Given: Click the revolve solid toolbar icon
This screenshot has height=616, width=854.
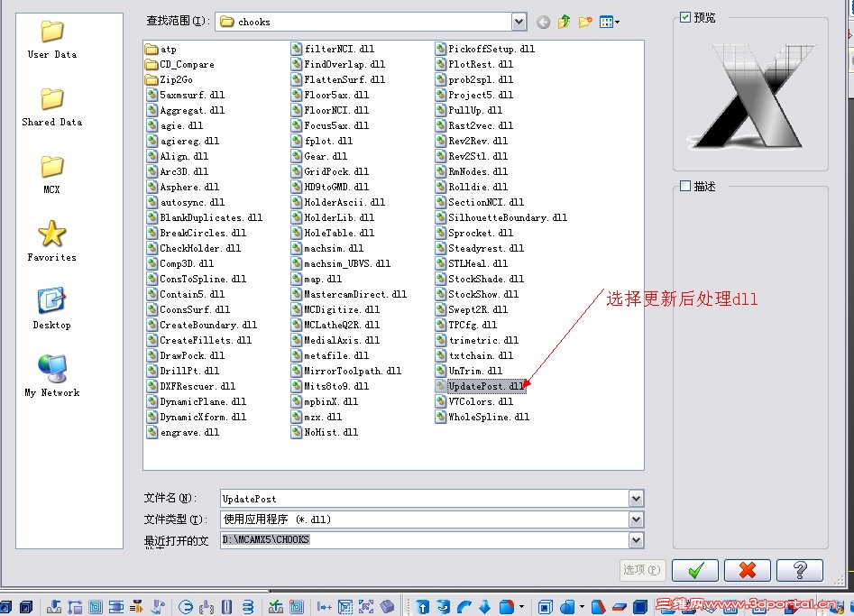Looking at the screenshot, I should (444, 607).
